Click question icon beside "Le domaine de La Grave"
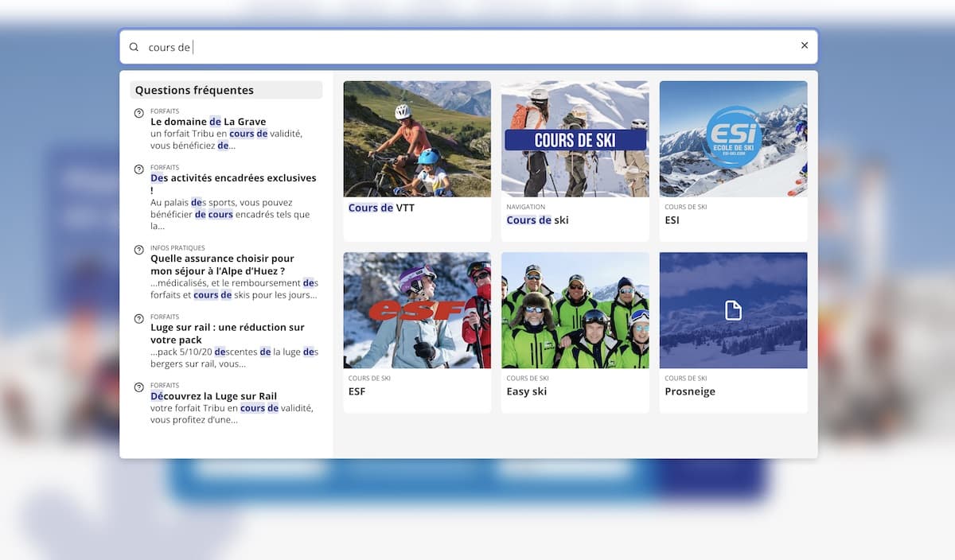Image resolution: width=955 pixels, height=560 pixels. pyautogui.click(x=139, y=113)
